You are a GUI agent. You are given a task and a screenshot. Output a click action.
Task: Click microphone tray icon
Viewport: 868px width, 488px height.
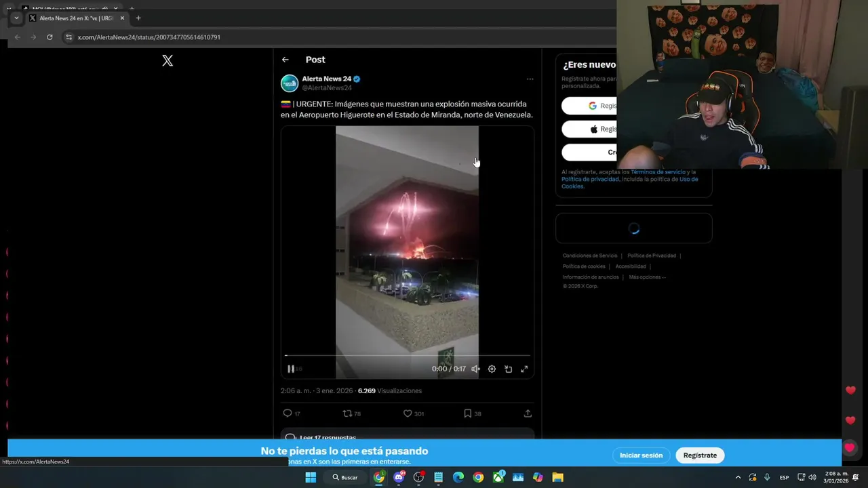tap(767, 477)
